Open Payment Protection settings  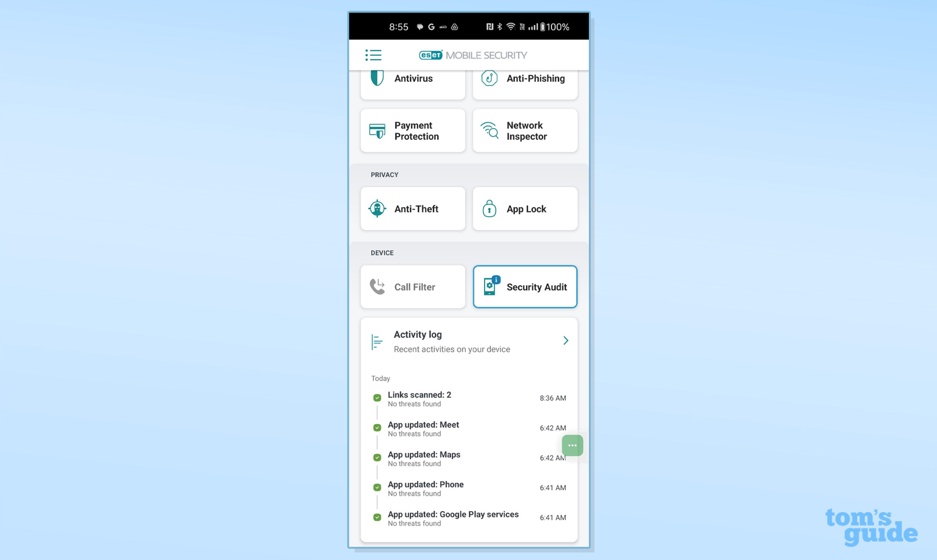[x=412, y=131]
